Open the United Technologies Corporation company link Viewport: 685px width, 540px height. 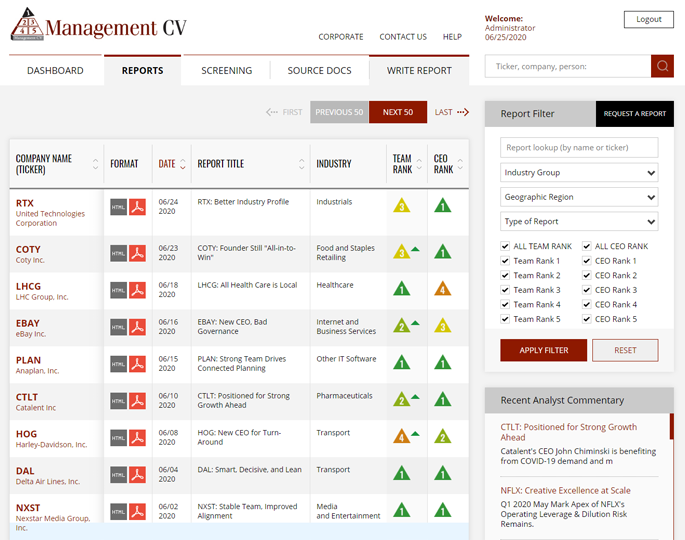50,218
